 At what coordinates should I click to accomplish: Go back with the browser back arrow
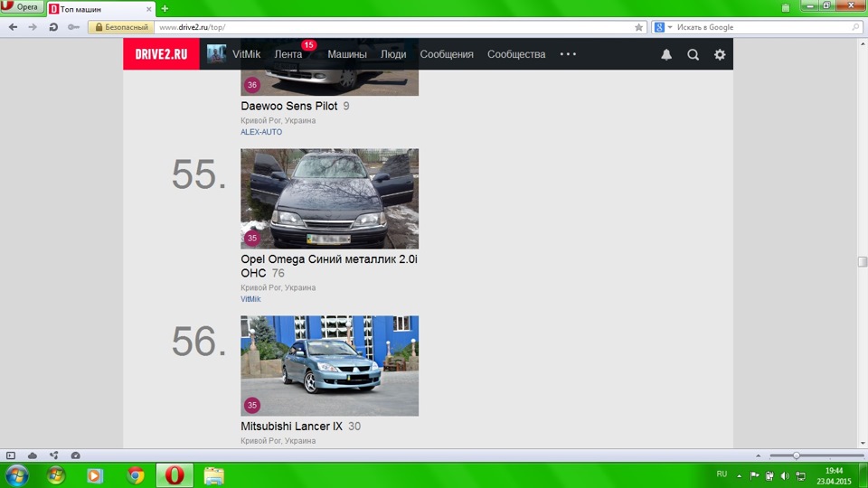pyautogui.click(x=14, y=27)
